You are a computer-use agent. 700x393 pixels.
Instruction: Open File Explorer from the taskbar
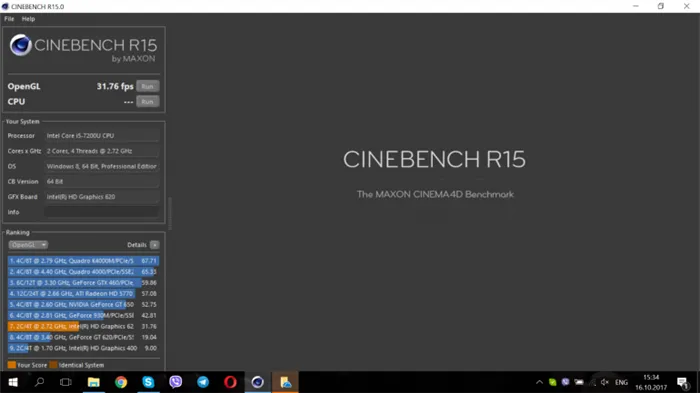tap(94, 382)
